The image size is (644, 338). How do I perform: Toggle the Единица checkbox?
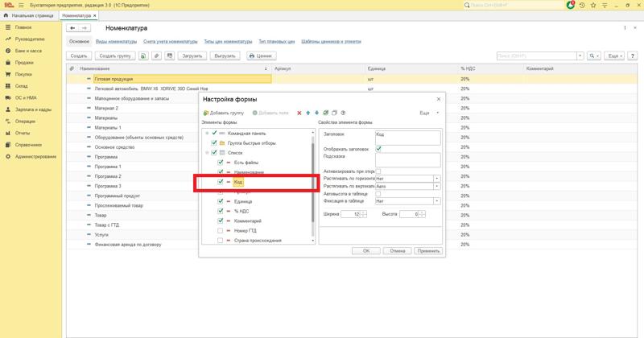point(221,201)
